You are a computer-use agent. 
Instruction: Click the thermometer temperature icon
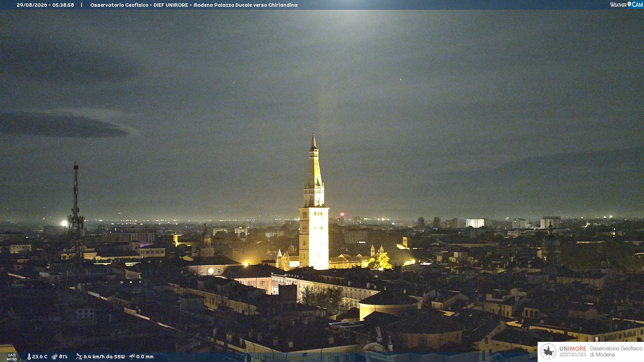[x=29, y=357]
